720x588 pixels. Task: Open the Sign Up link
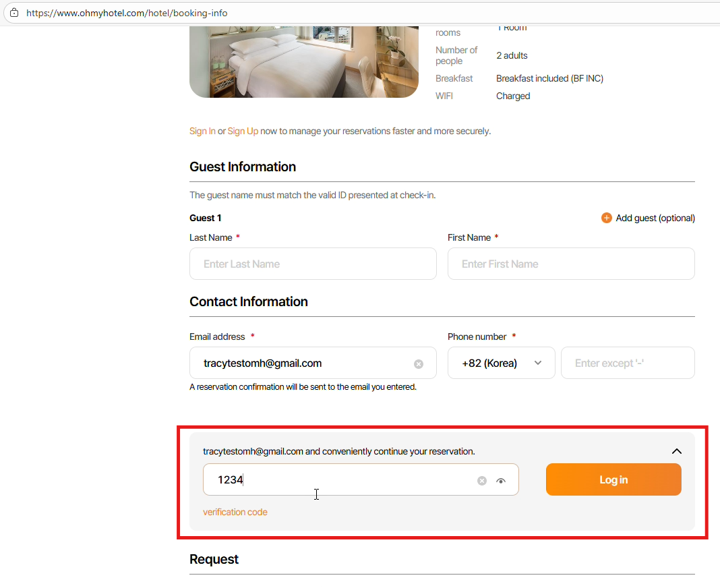243,131
